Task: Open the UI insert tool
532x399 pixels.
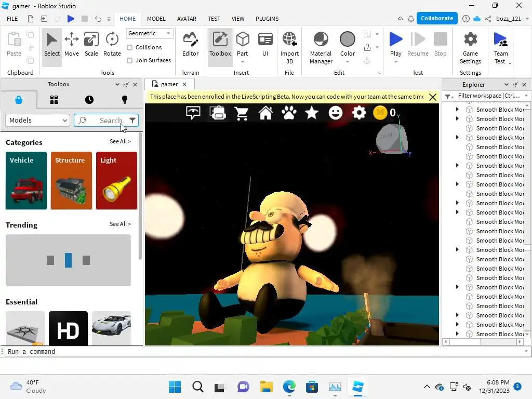Action: [x=265, y=45]
